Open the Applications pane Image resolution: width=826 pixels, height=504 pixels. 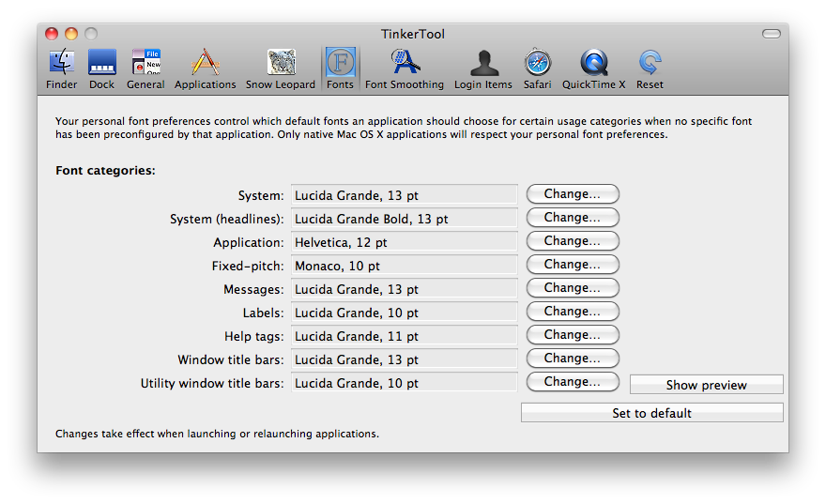(205, 69)
